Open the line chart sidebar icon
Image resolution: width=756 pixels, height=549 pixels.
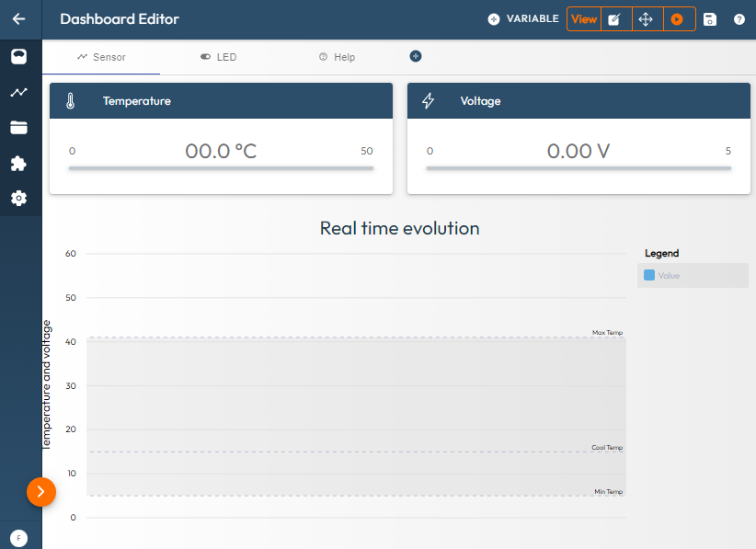pos(18,92)
